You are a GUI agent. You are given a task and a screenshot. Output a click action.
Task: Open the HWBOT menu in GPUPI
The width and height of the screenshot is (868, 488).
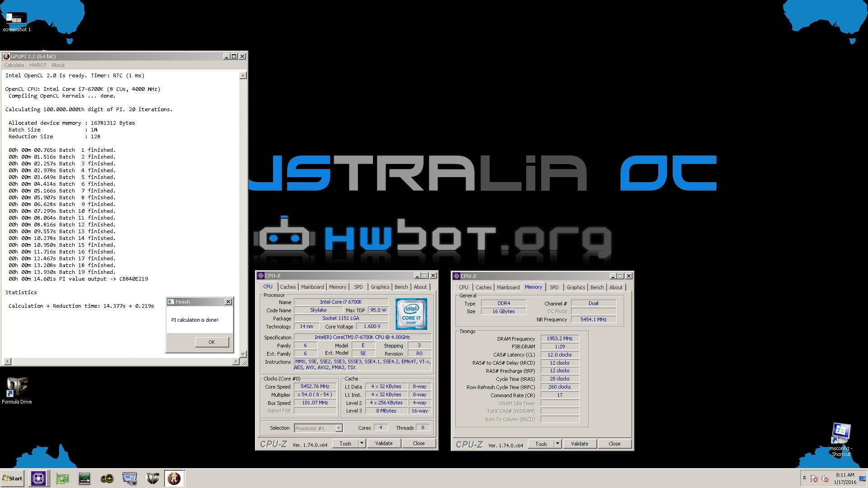tap(38, 65)
